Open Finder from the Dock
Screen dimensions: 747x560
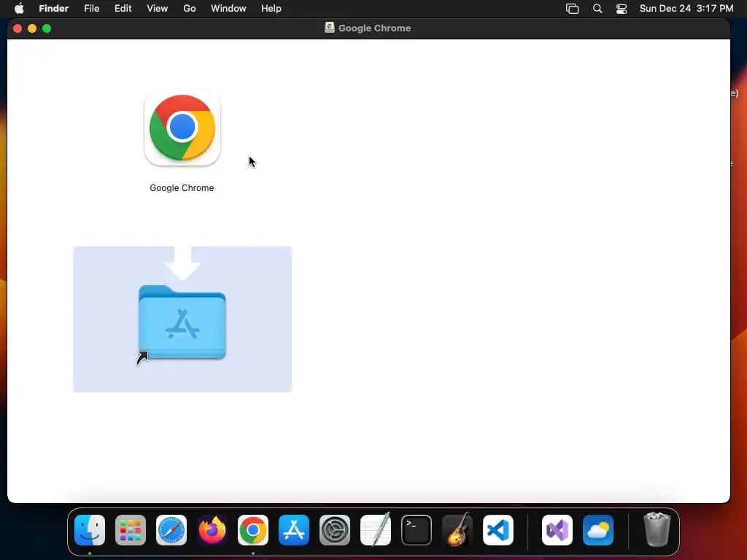coord(90,530)
